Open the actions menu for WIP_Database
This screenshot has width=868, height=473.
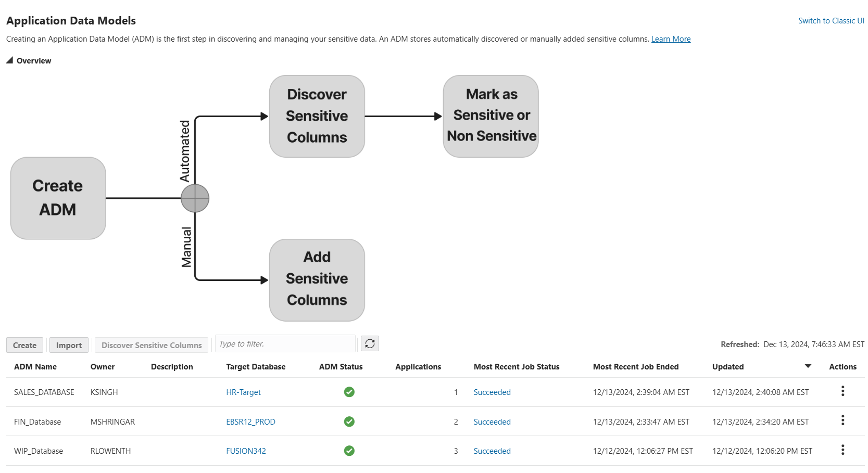pyautogui.click(x=842, y=450)
